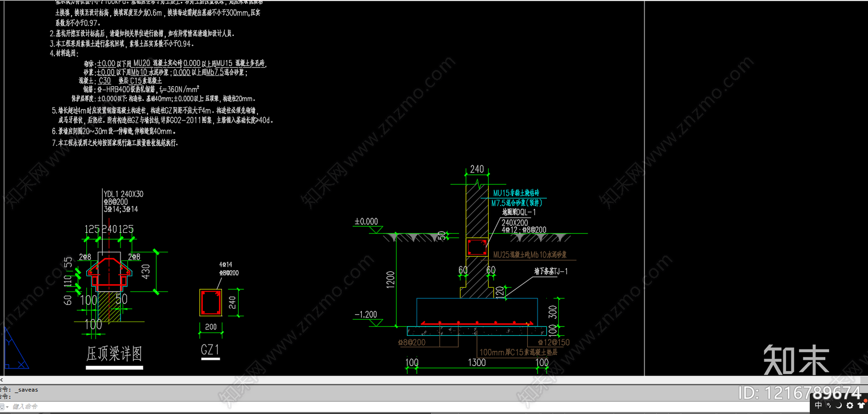Click the '-1.200' elevation label
868x414 pixels.
coord(366,315)
